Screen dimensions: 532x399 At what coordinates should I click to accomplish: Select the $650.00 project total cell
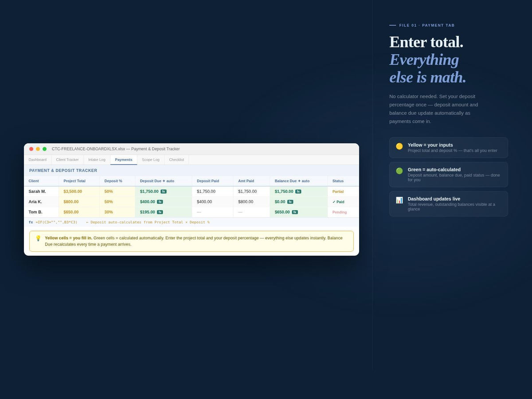click(x=79, y=212)
